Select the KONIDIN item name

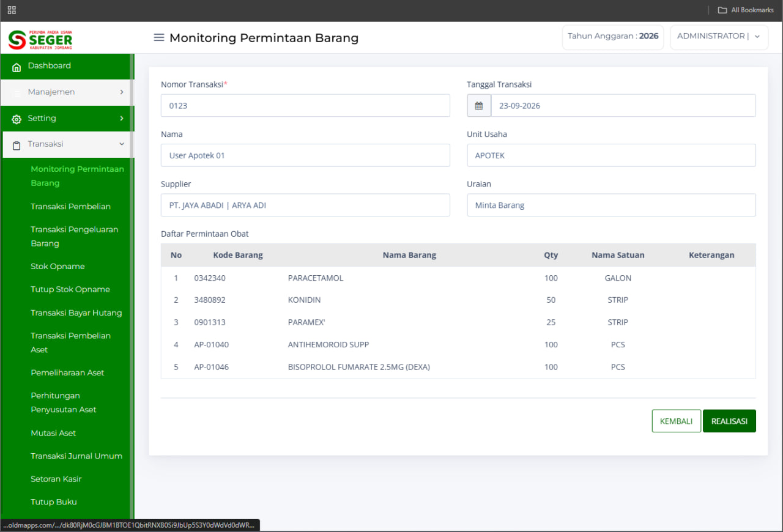click(304, 300)
